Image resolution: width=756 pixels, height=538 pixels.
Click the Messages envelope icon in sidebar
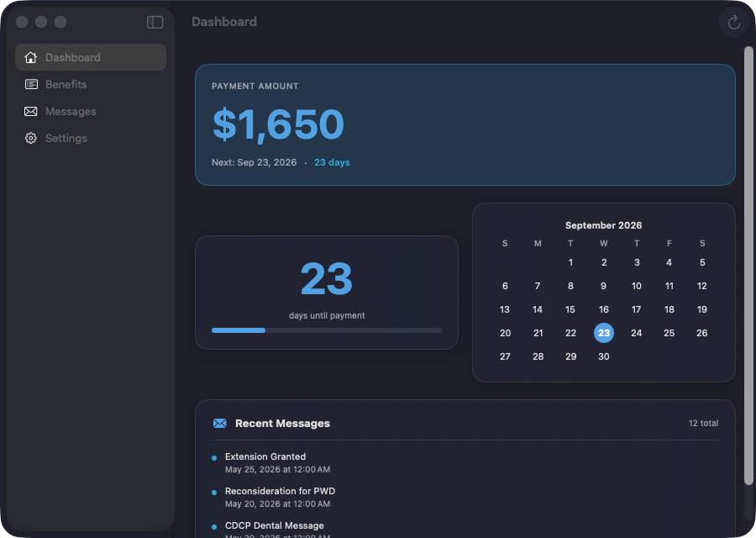(x=31, y=112)
